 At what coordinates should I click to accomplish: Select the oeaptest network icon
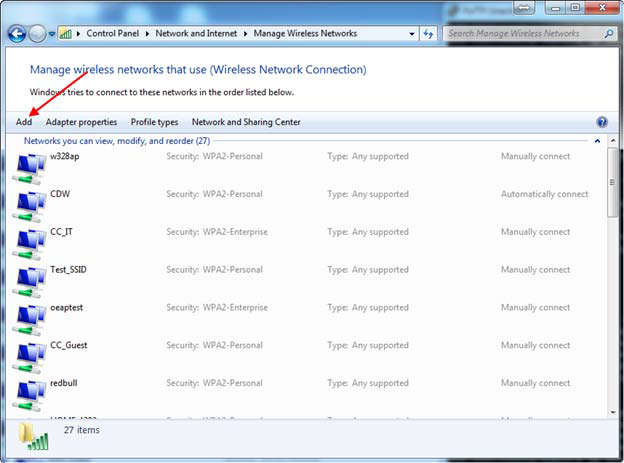coord(29,320)
